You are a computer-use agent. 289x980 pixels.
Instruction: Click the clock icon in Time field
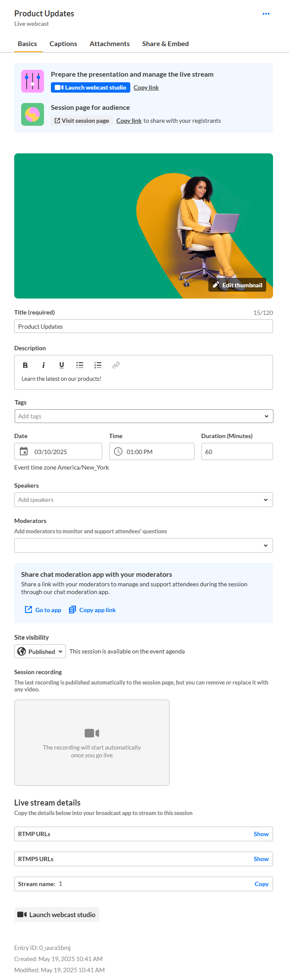118,451
